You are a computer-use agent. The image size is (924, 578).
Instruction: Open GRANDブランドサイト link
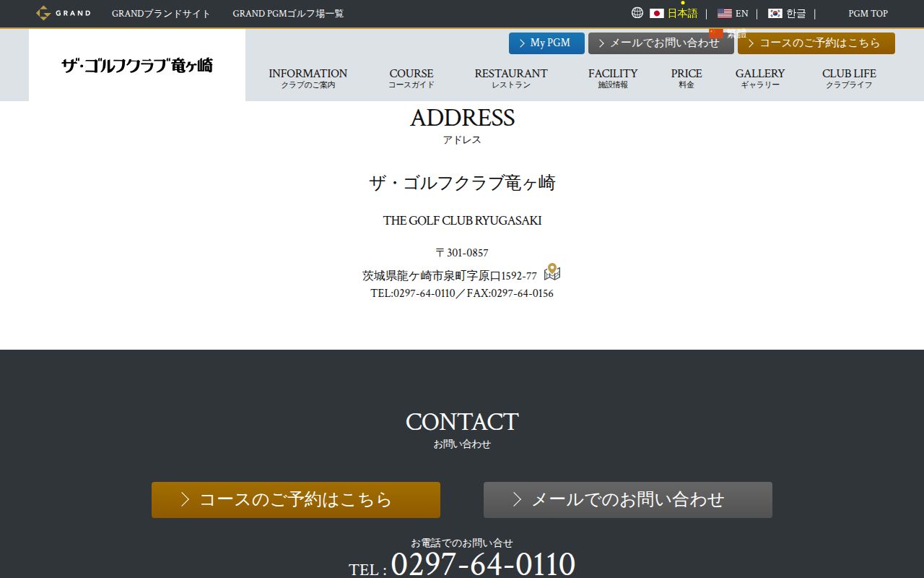[x=161, y=14]
